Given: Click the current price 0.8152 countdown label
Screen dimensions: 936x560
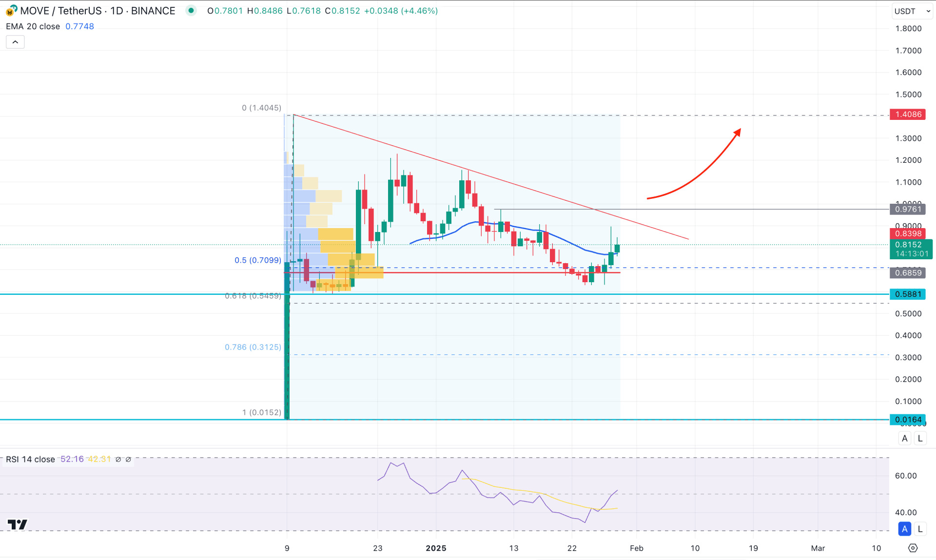Looking at the screenshot, I should 911,249.
